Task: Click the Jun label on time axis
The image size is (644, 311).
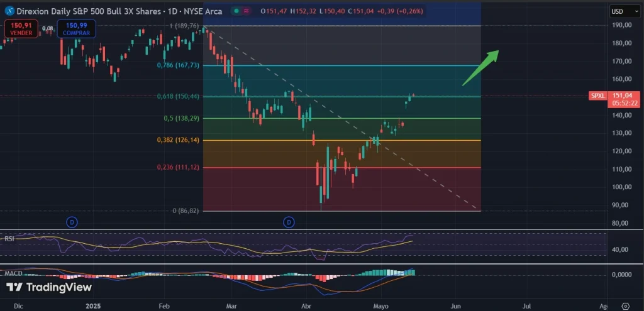Action: 455,306
